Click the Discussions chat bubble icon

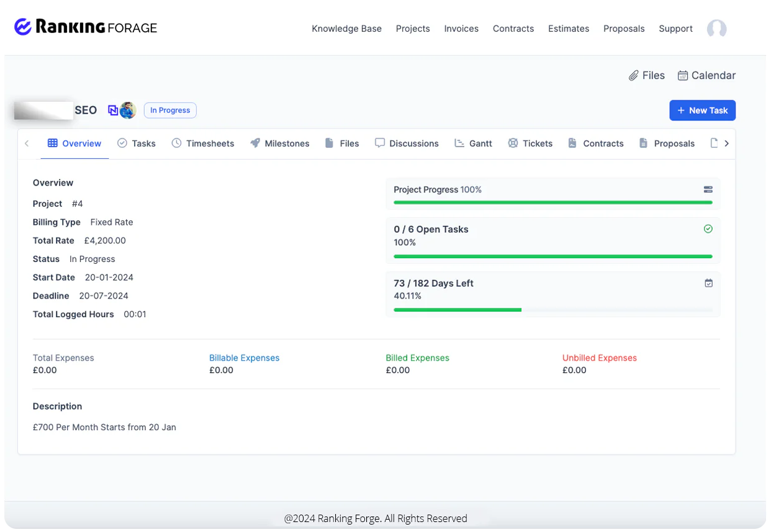click(380, 143)
